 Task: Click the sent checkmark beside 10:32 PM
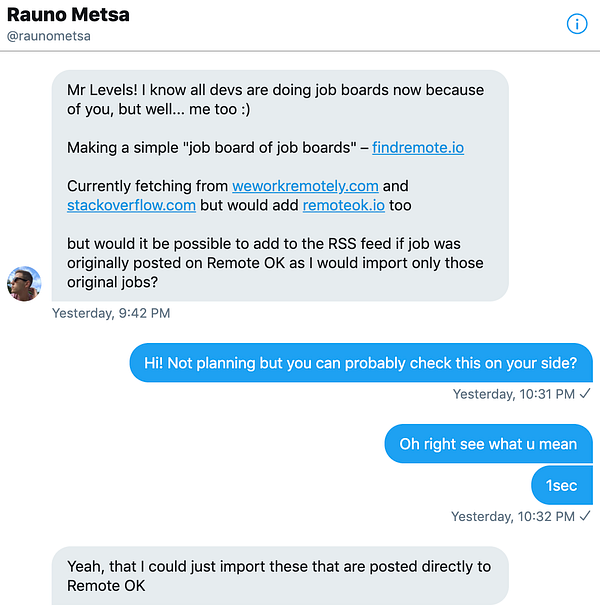point(585,516)
